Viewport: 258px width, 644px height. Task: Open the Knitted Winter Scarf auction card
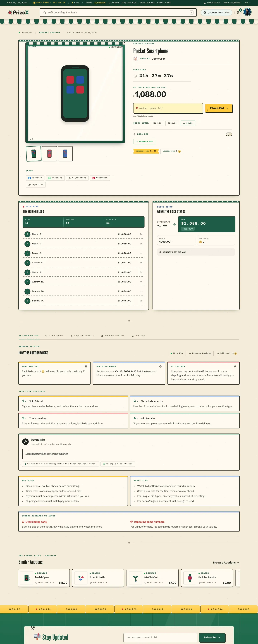click(x=152, y=578)
